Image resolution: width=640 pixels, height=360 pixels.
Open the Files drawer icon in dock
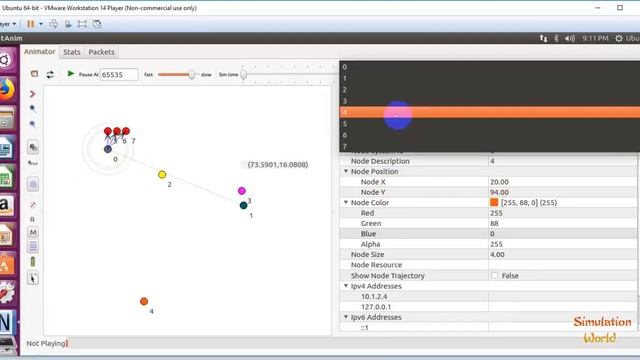(x=7, y=118)
